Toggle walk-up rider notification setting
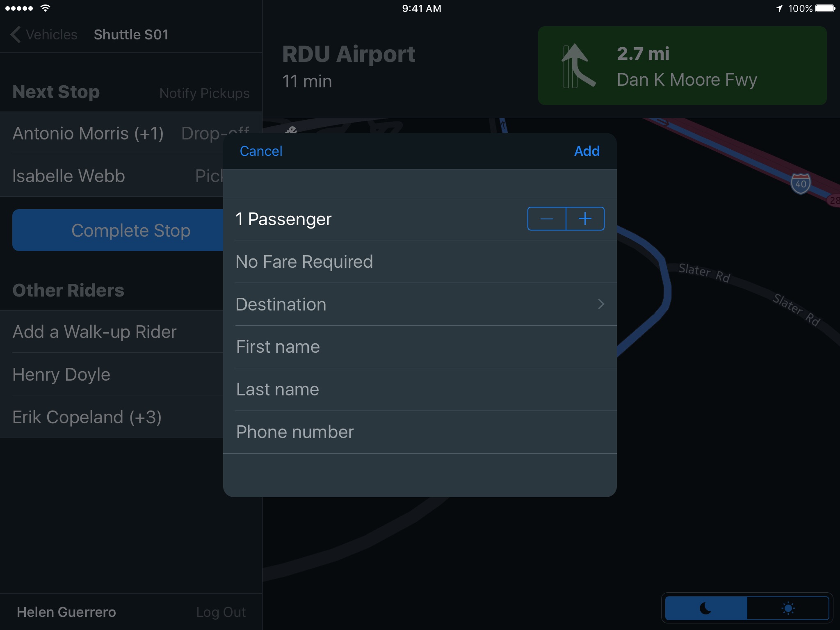 point(204,93)
